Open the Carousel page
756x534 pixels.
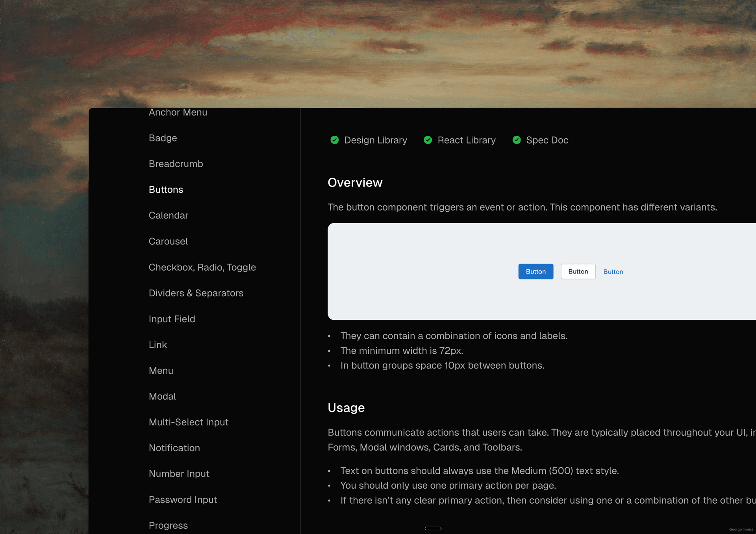click(x=168, y=241)
